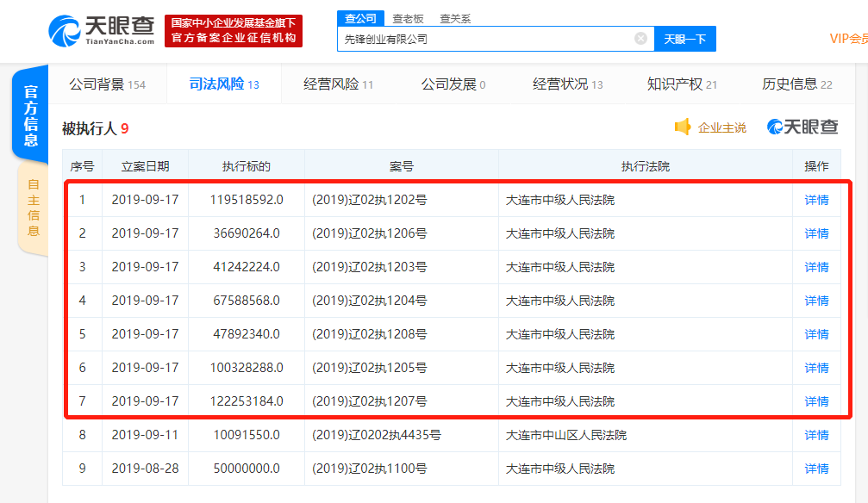Clear the search text using the × icon
This screenshot has height=503, width=868.
click(x=640, y=38)
